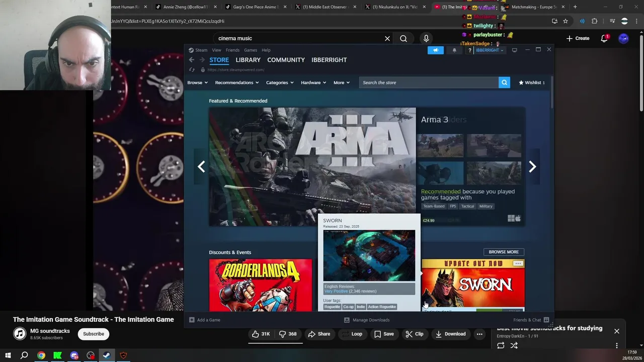
Task: Subscribe to MG soundtracks
Action: tap(94, 334)
